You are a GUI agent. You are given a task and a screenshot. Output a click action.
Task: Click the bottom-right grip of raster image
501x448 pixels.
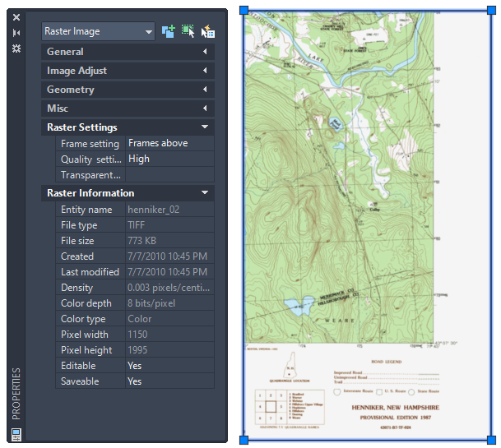pos(491,440)
